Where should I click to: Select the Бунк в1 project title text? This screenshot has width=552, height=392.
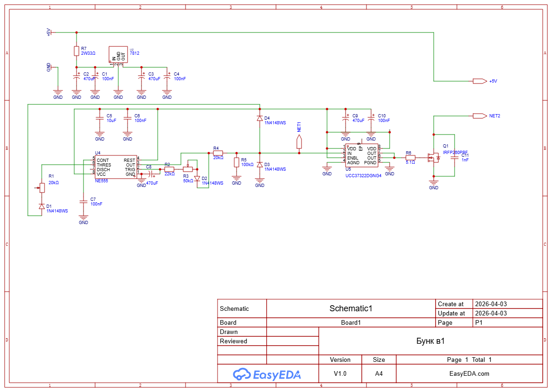(x=430, y=341)
